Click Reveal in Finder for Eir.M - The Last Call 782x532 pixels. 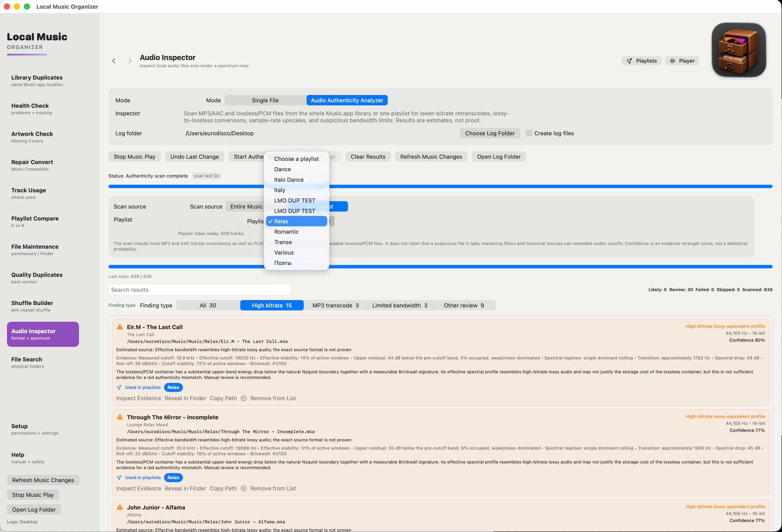(x=185, y=398)
